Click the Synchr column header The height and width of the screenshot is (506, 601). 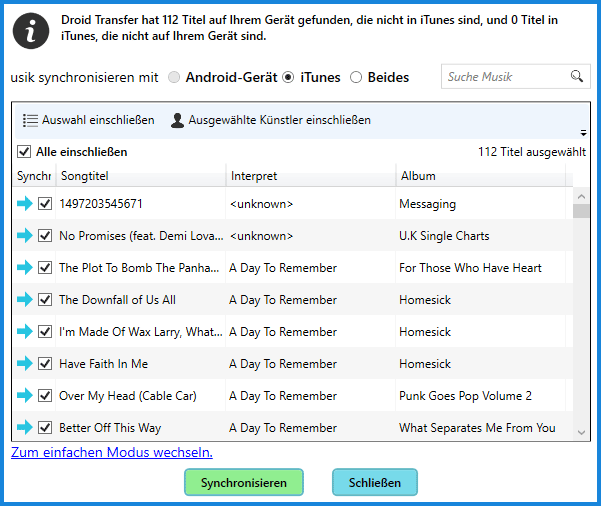34,176
